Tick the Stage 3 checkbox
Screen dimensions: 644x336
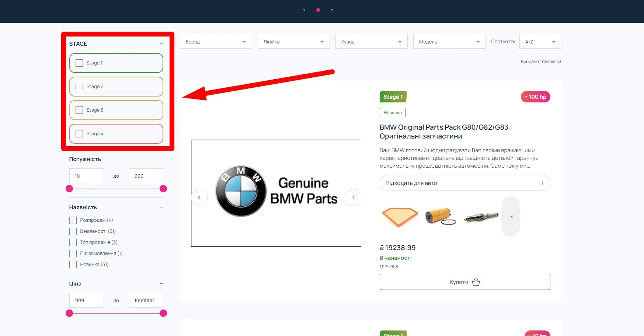pos(79,110)
